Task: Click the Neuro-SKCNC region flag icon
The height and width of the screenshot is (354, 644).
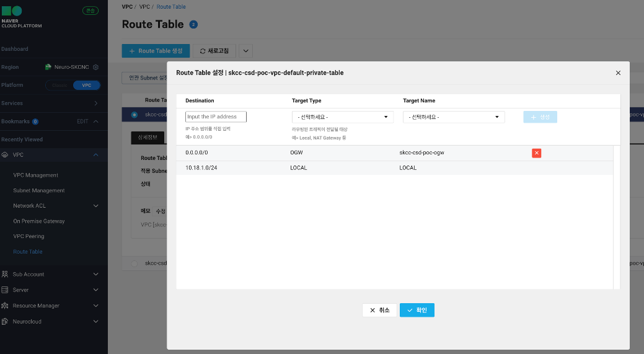Action: (48, 67)
